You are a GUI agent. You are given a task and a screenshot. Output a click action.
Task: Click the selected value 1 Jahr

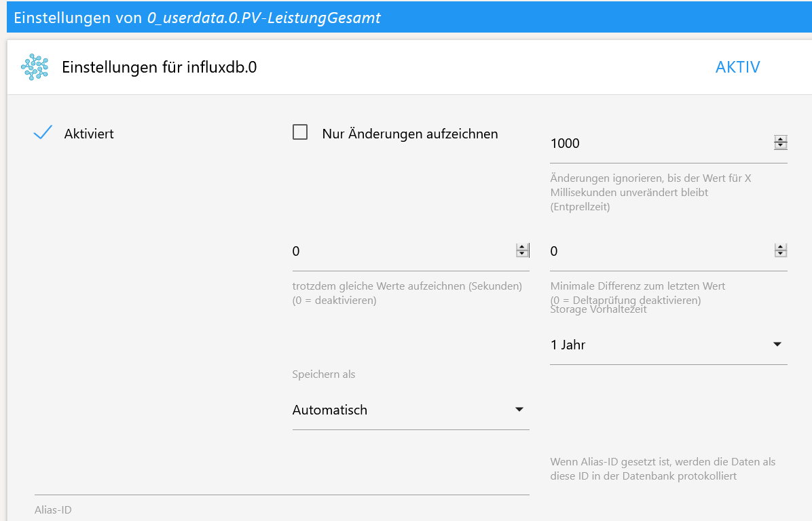pos(568,345)
